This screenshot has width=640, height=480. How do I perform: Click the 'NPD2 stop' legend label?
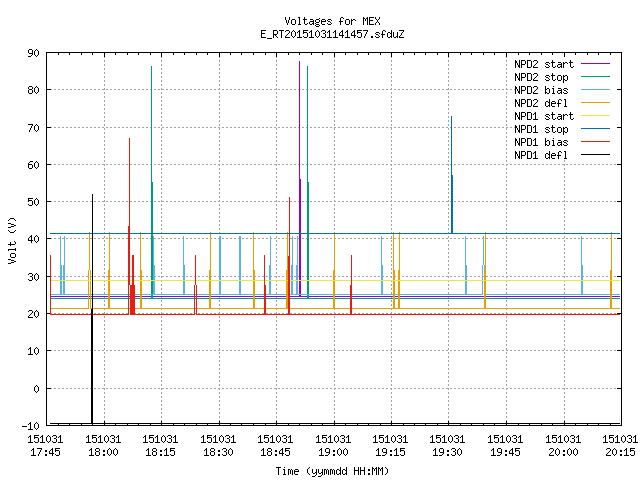(541, 77)
